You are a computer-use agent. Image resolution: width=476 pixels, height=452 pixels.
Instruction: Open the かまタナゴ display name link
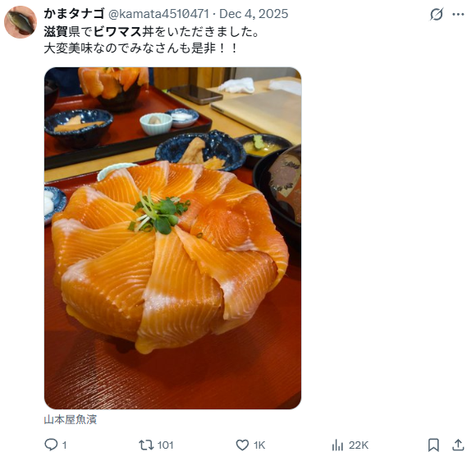pyautogui.click(x=74, y=14)
